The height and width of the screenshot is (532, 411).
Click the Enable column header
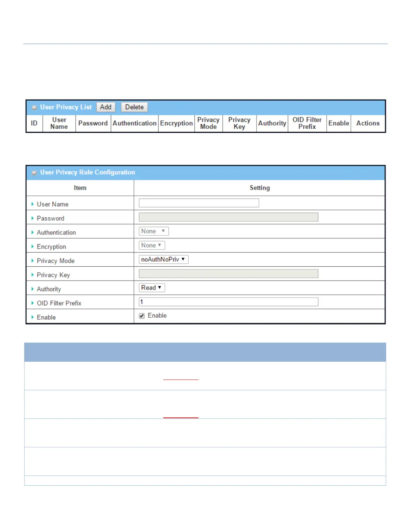coord(339,123)
